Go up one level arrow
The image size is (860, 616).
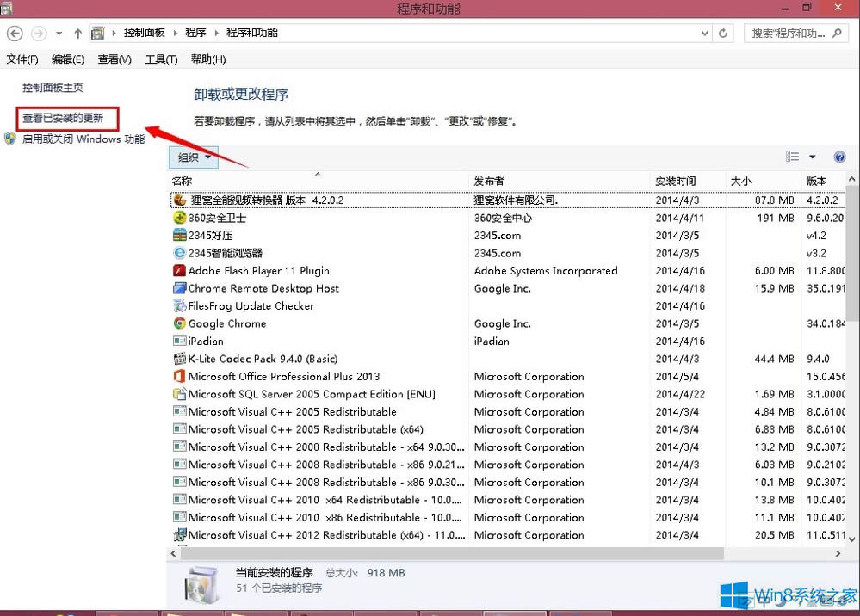(77, 34)
